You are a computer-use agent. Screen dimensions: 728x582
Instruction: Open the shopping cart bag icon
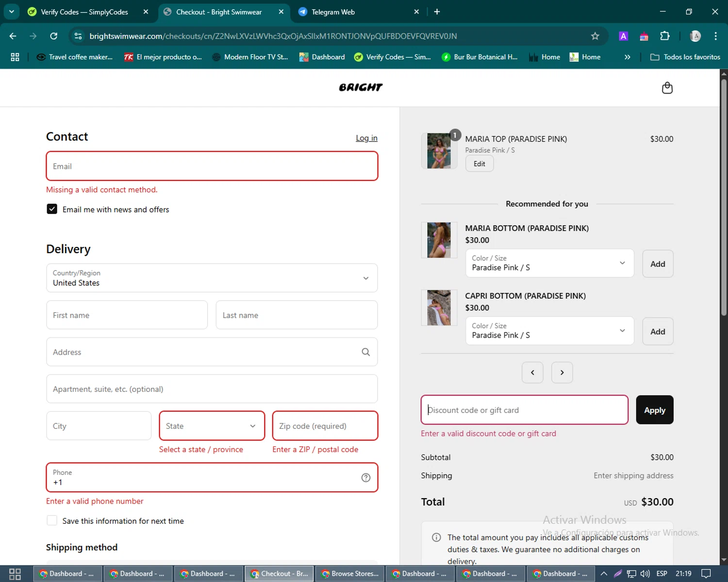(667, 88)
